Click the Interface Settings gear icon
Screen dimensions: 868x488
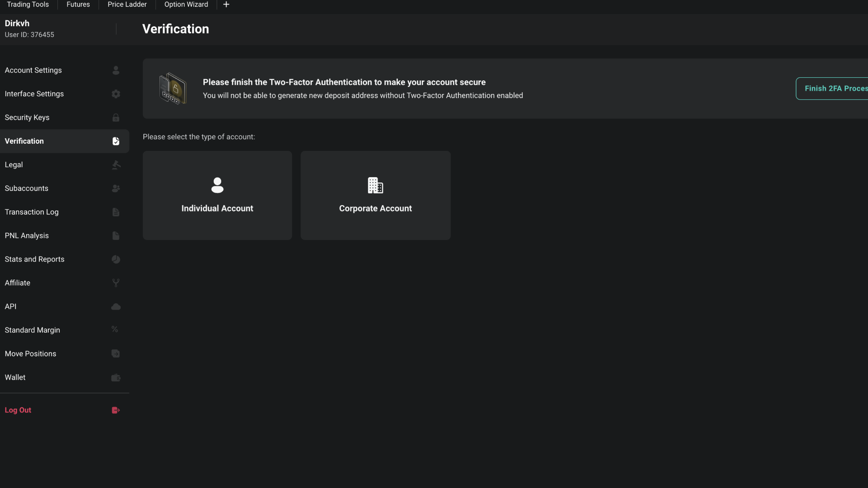click(x=116, y=94)
